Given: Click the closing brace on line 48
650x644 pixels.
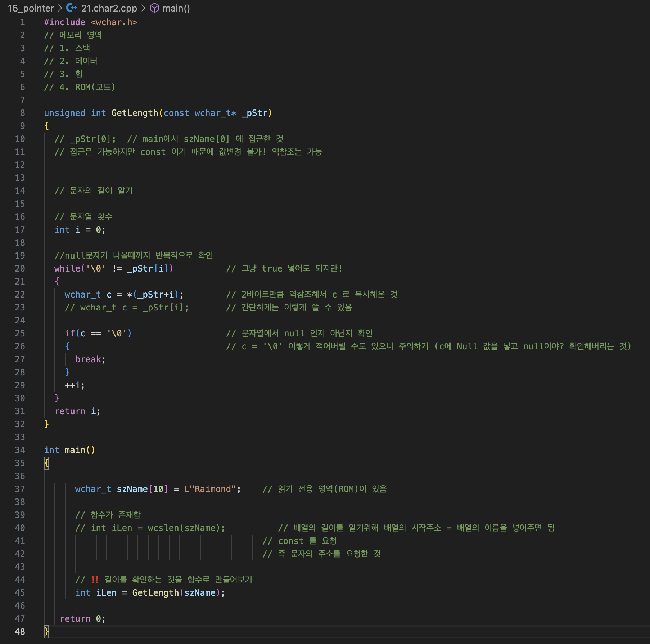Looking at the screenshot, I should 46,631.
